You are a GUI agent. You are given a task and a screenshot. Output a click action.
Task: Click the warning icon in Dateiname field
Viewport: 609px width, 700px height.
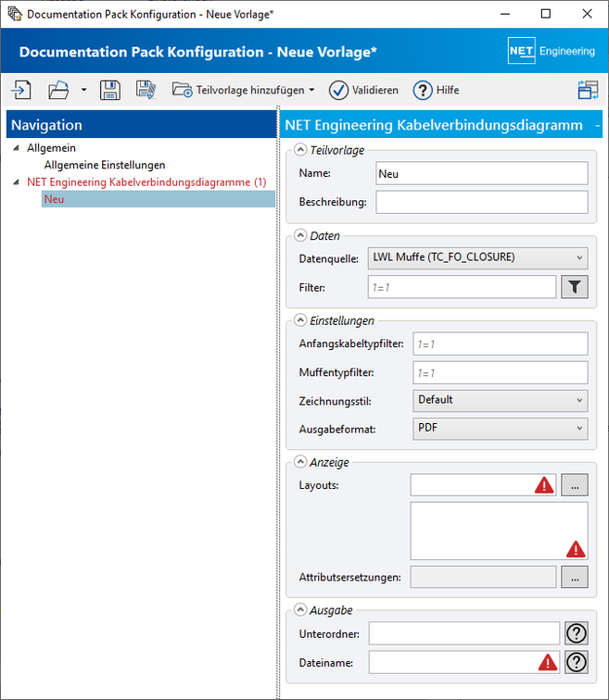tap(548, 662)
